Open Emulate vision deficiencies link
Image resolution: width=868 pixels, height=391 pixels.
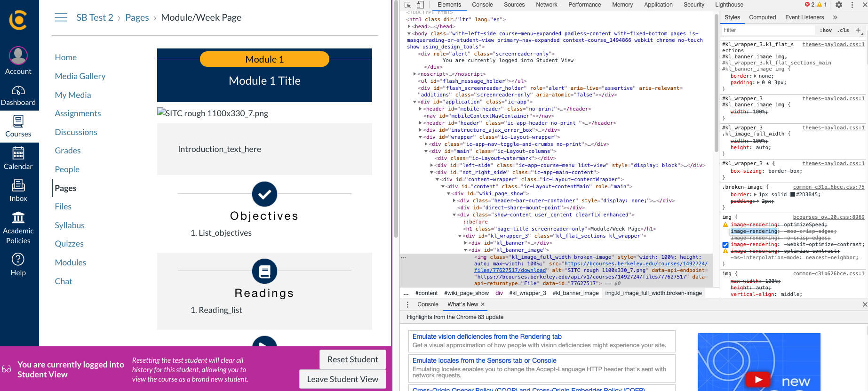487,336
